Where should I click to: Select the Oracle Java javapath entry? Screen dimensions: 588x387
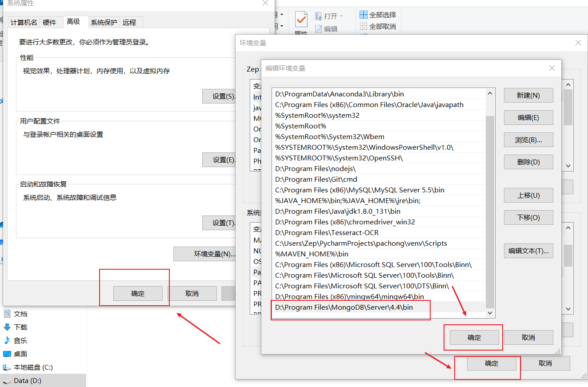coord(379,104)
